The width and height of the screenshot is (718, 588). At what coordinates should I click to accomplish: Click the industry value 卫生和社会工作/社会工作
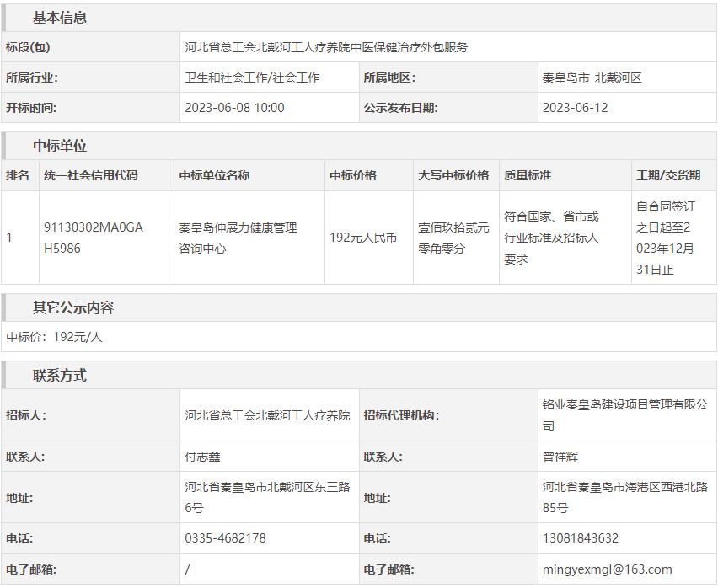click(x=252, y=78)
